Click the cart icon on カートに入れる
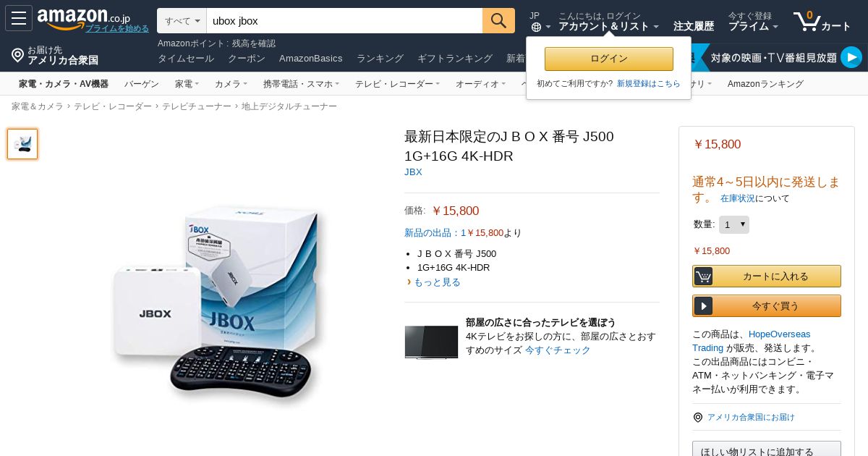This screenshot has height=456, width=868. pyautogui.click(x=703, y=276)
